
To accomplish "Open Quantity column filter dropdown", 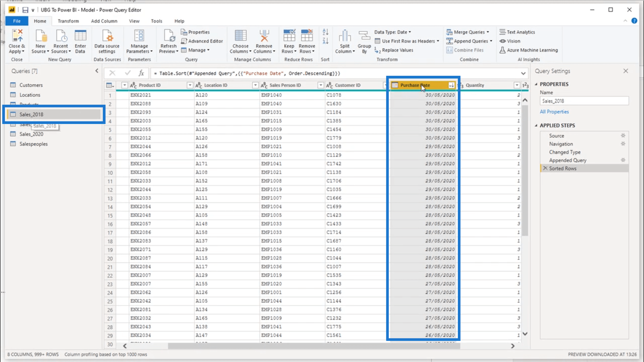I will coord(517,85).
